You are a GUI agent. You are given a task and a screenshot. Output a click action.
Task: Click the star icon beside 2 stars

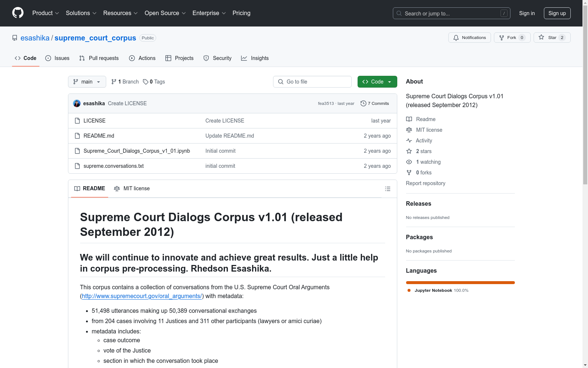pos(409,151)
